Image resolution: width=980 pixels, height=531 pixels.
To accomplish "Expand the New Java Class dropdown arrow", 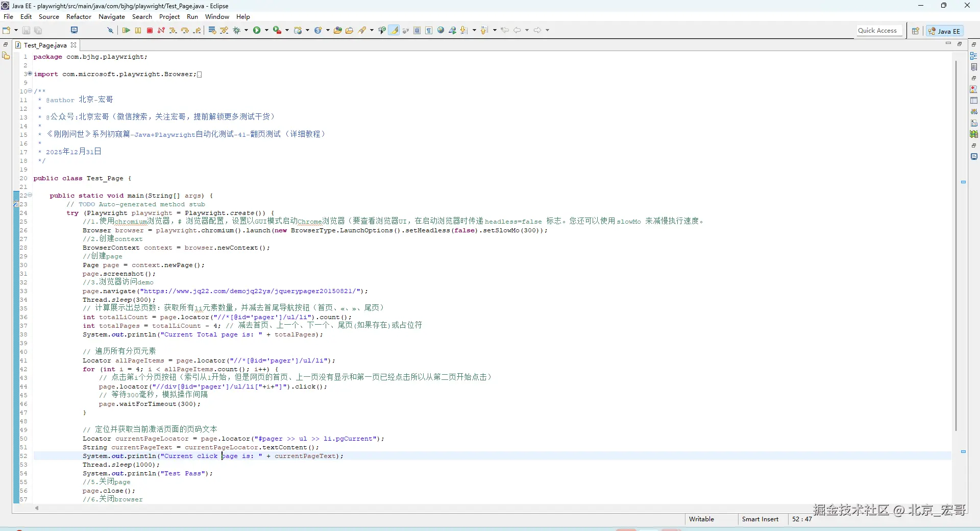I will tap(328, 31).
